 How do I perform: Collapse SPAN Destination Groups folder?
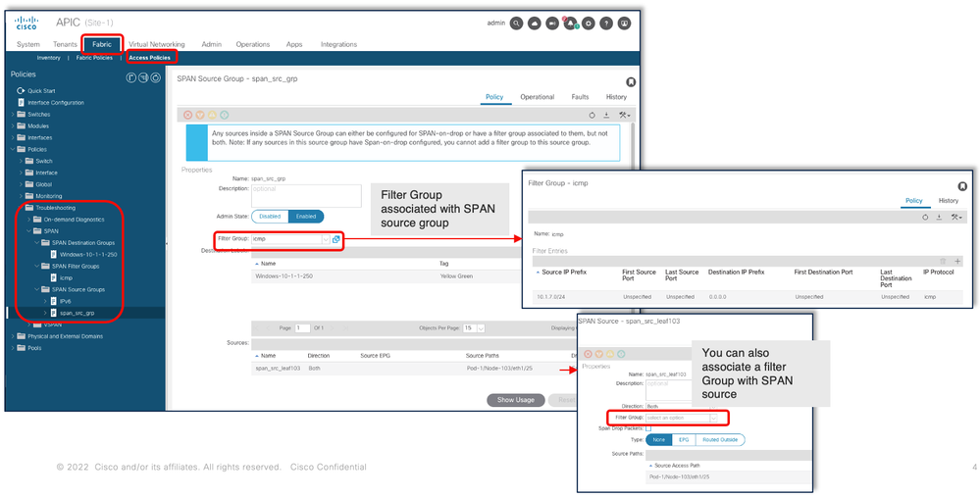click(x=36, y=242)
